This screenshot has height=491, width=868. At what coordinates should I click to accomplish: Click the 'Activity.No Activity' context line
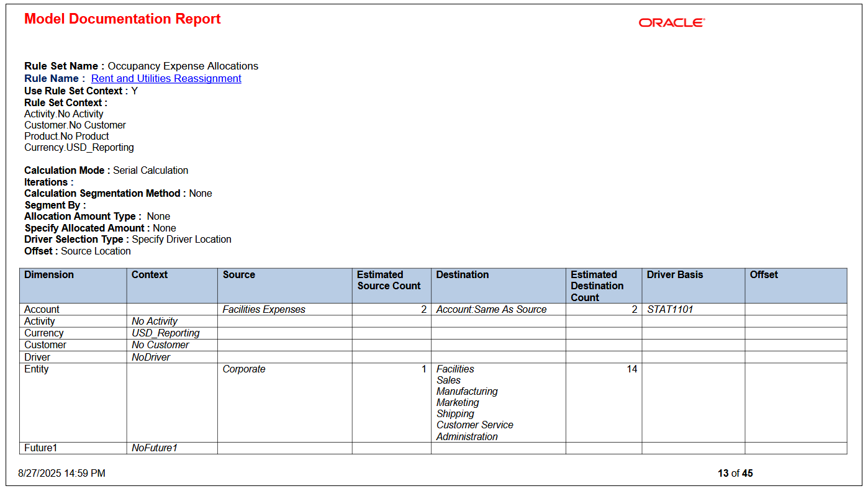(64, 114)
